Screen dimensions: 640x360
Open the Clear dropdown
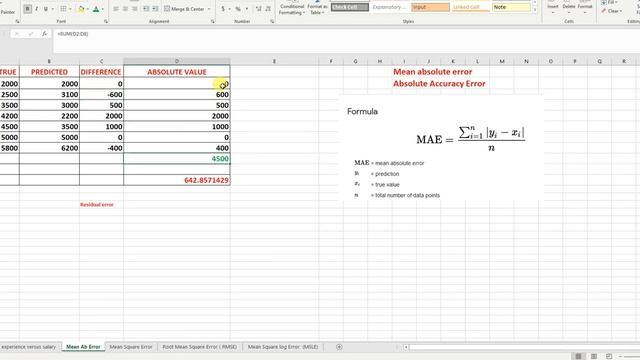point(612,11)
